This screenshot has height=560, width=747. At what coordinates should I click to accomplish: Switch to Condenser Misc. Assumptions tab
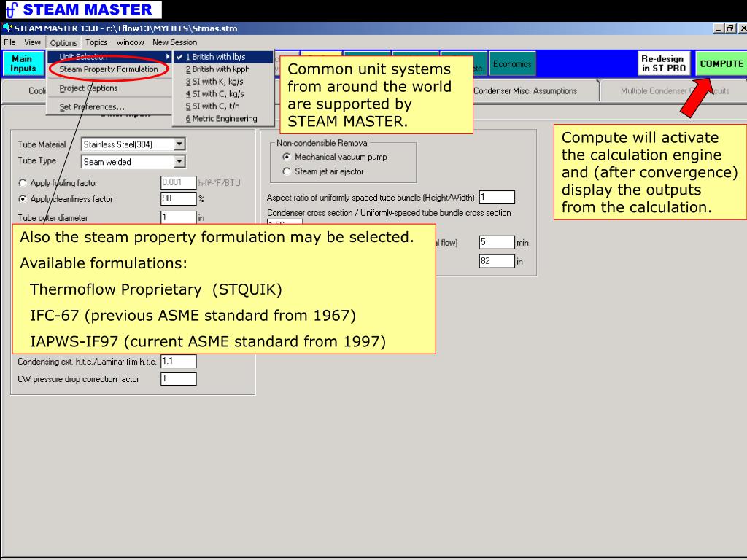[525, 90]
